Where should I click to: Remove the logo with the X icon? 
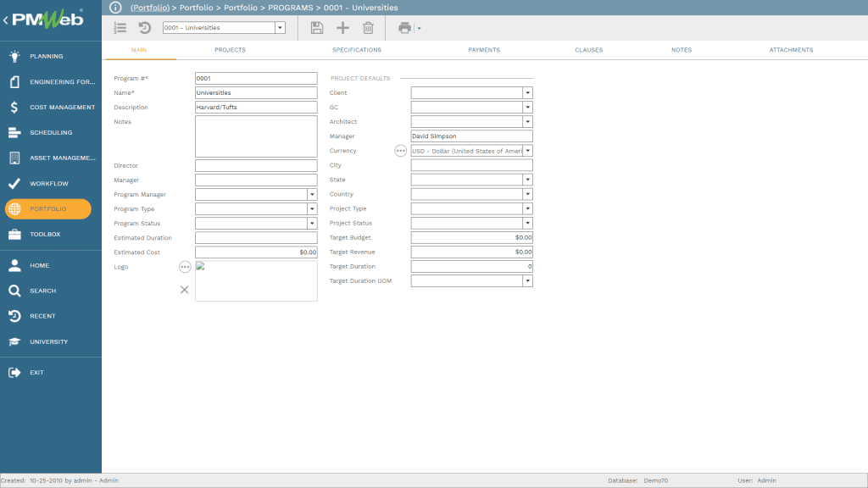coord(184,290)
